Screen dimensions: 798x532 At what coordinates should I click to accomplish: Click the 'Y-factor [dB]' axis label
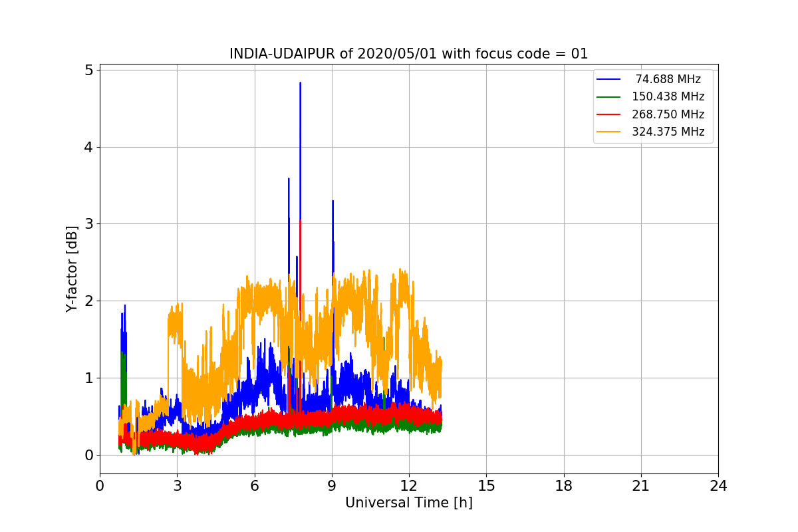click(x=72, y=269)
